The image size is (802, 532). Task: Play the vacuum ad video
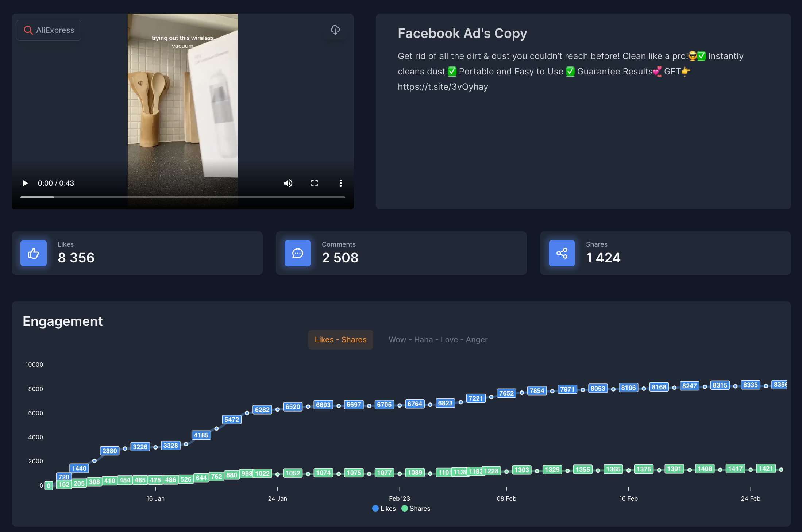click(x=25, y=183)
